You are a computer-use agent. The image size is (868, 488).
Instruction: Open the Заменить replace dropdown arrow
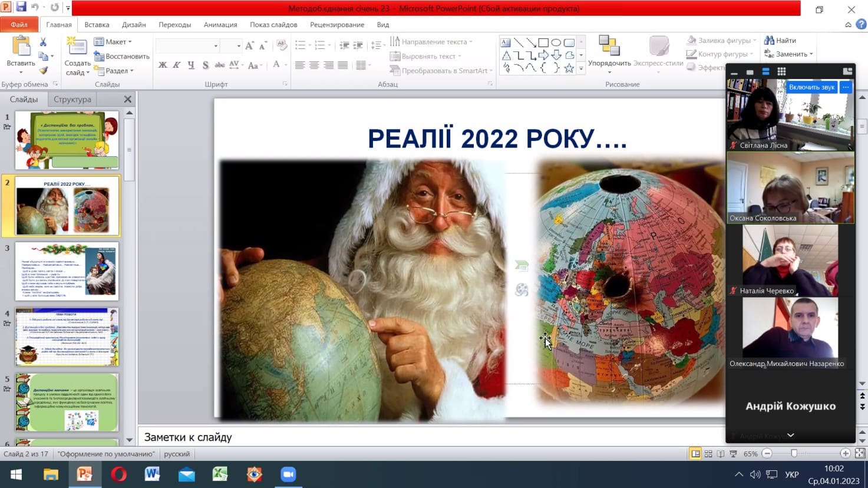(x=811, y=54)
